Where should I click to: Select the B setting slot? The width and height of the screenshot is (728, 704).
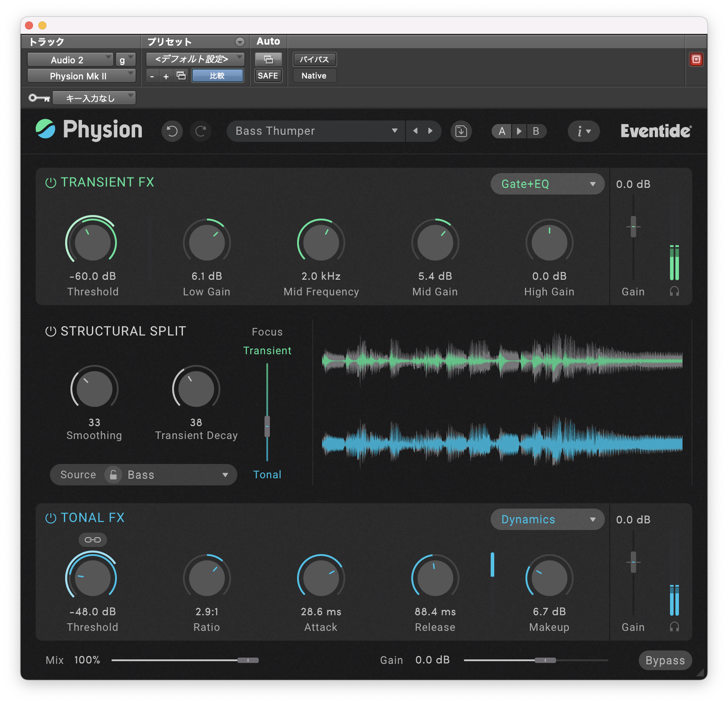click(x=536, y=131)
